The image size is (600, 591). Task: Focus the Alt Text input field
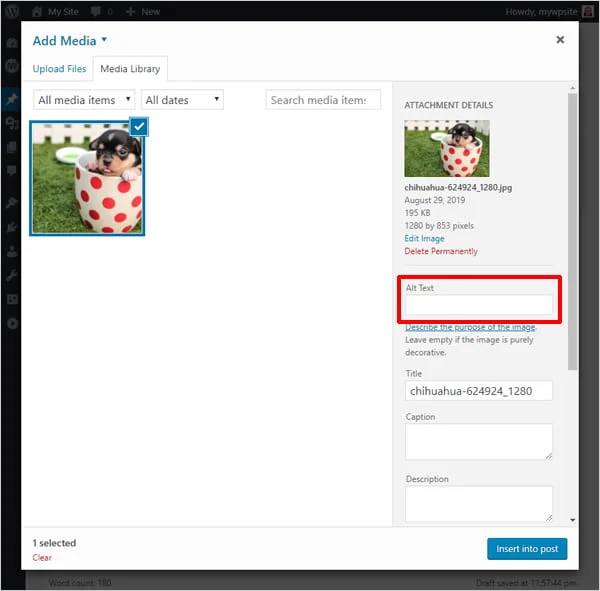tap(479, 305)
